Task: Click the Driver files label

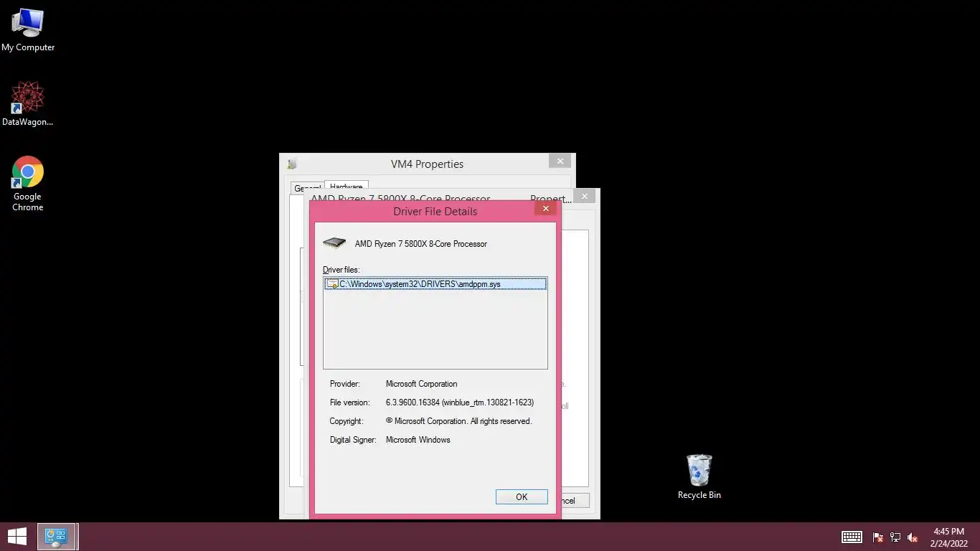Action: click(x=341, y=270)
